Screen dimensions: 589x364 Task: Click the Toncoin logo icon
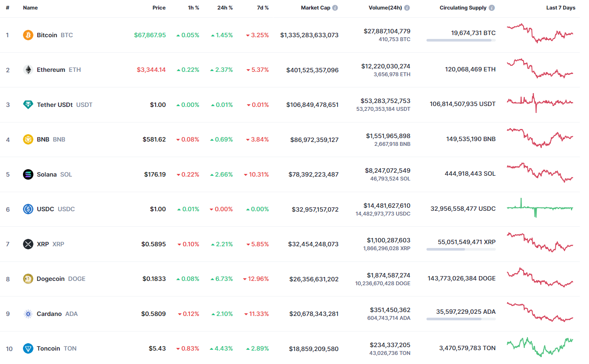tap(28, 348)
